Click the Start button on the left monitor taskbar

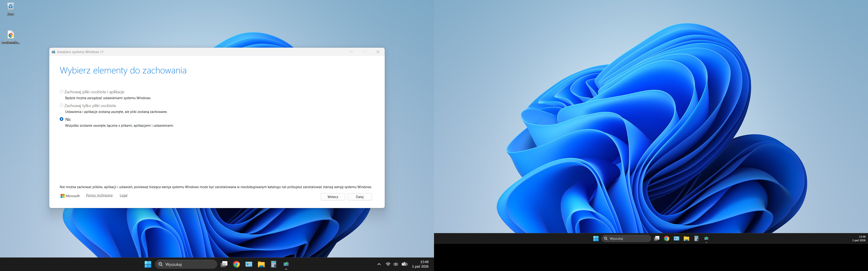tap(148, 264)
